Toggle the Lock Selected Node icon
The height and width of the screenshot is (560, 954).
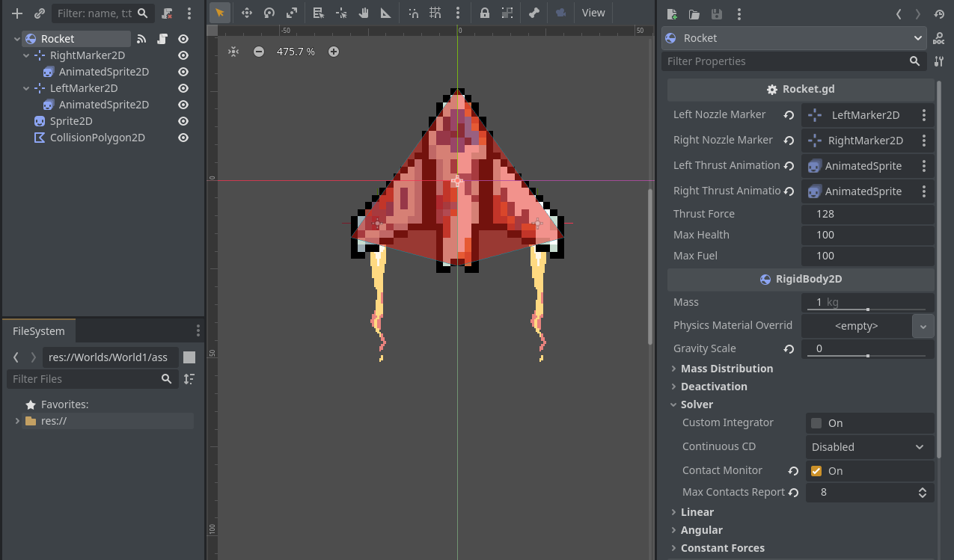[485, 13]
